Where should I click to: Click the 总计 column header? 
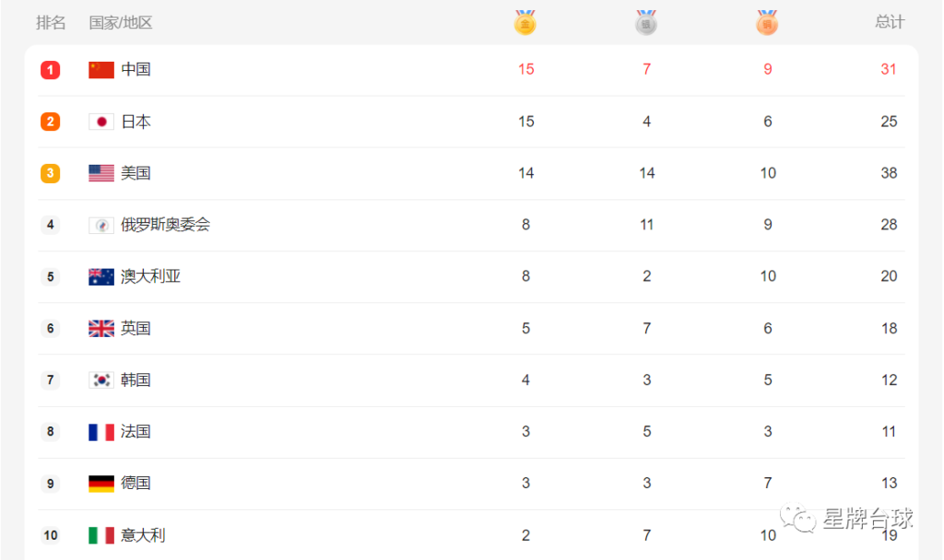(x=890, y=22)
